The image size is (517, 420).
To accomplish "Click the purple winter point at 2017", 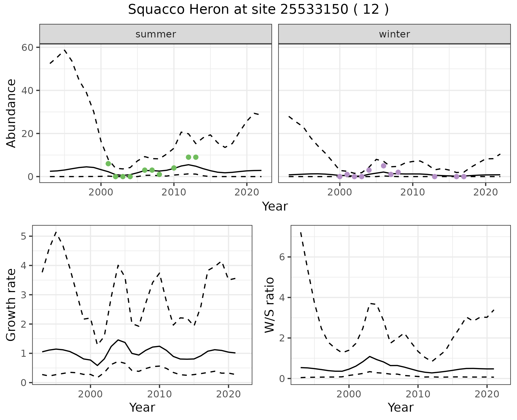I will (x=464, y=177).
